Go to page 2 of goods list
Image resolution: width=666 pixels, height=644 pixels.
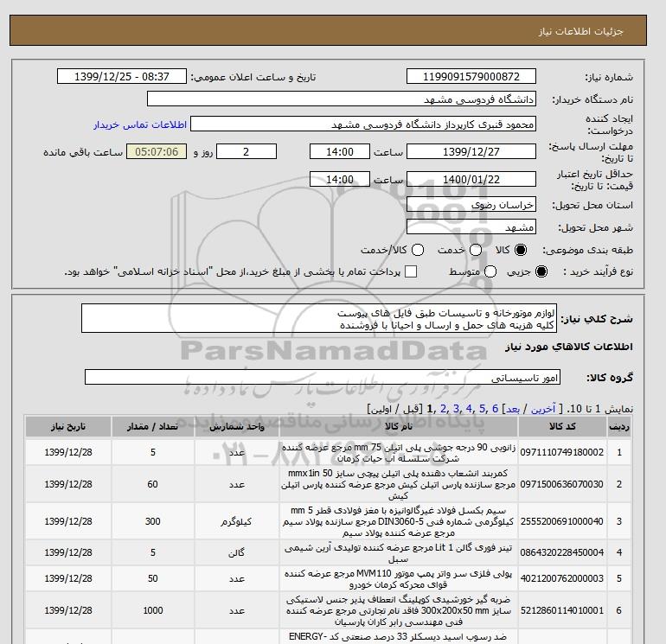point(444,409)
